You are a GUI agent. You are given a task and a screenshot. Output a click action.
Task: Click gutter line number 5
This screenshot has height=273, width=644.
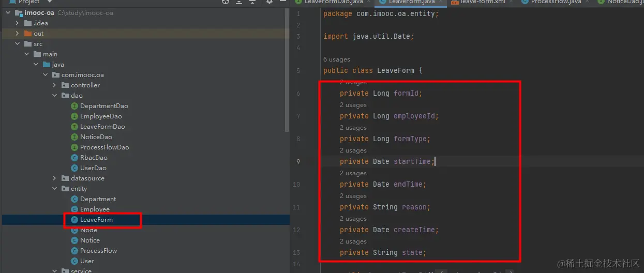tap(298, 70)
